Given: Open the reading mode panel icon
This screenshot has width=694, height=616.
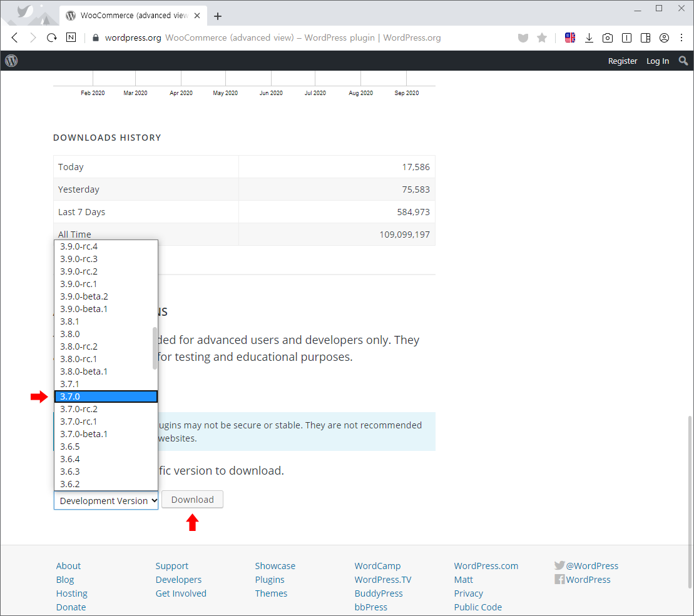Looking at the screenshot, I should pos(626,38).
